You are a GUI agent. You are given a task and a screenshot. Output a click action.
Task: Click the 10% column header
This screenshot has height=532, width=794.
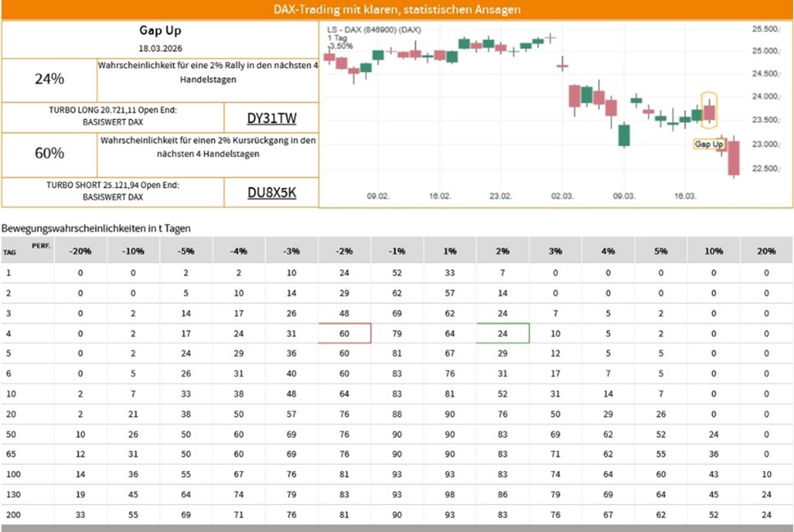[x=714, y=251]
